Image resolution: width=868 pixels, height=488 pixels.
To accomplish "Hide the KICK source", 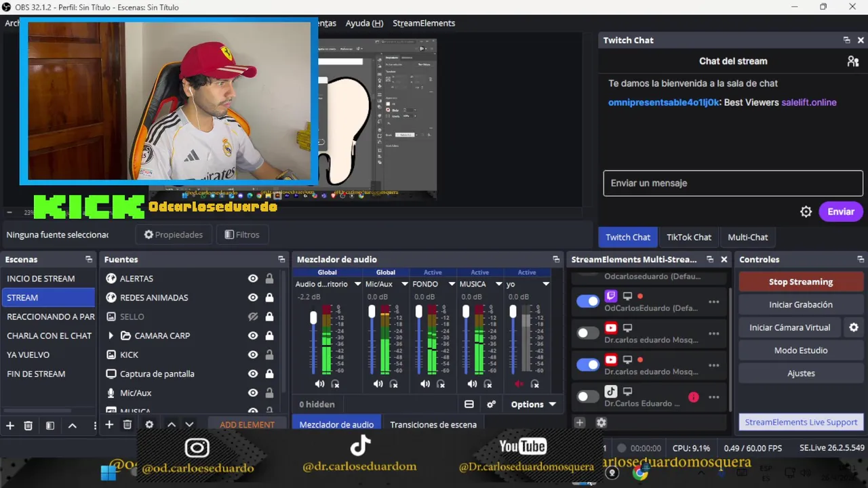I will coord(253,354).
